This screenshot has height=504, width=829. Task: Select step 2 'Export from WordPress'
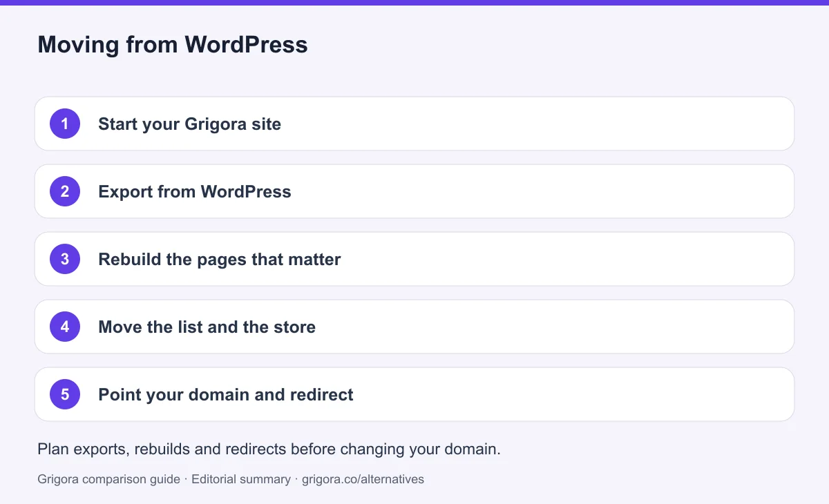[x=414, y=191]
